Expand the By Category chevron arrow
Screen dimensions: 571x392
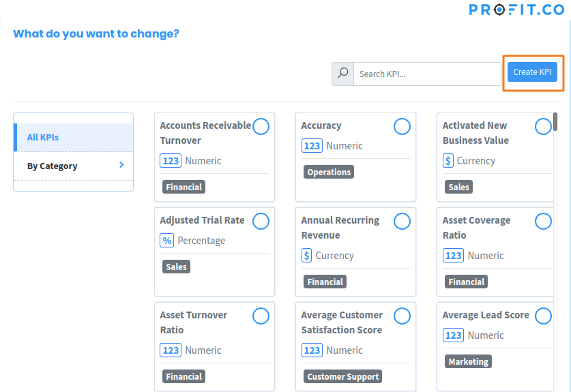pos(121,165)
